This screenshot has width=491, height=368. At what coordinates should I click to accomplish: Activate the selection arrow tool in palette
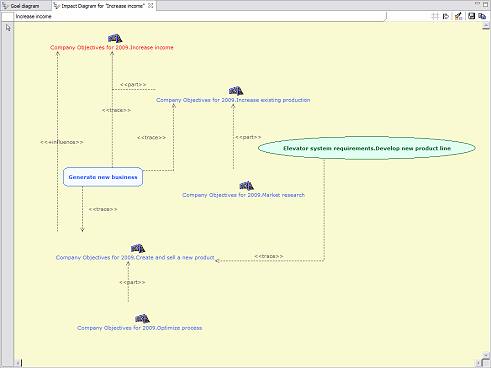point(8,28)
